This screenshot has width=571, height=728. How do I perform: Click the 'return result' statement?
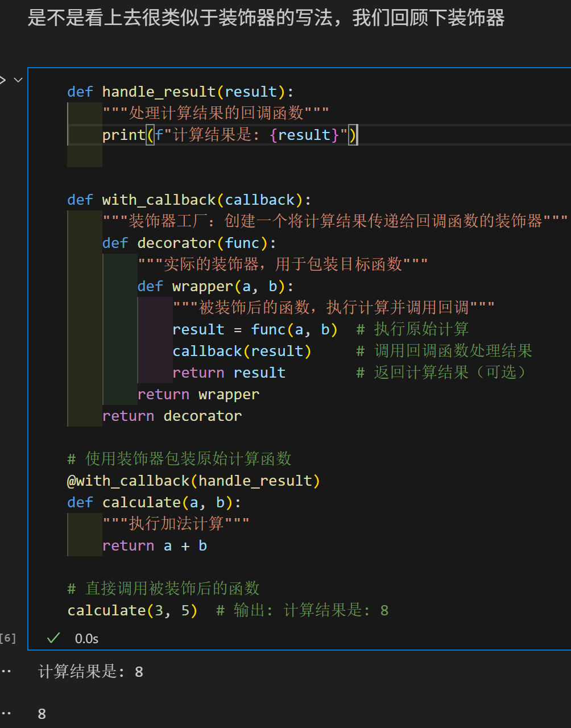[x=229, y=373]
